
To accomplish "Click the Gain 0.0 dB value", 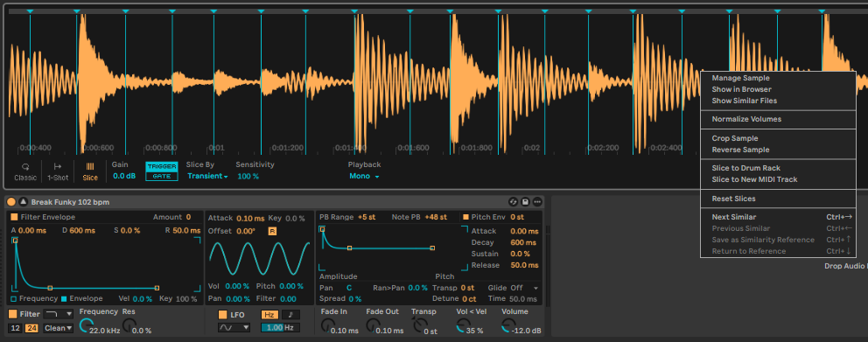I will coord(124,176).
